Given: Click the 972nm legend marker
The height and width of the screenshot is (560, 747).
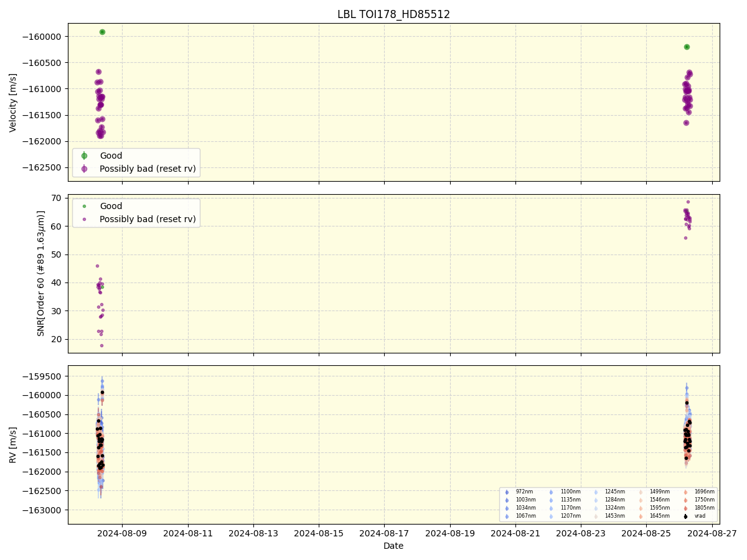Looking at the screenshot, I should [x=507, y=492].
